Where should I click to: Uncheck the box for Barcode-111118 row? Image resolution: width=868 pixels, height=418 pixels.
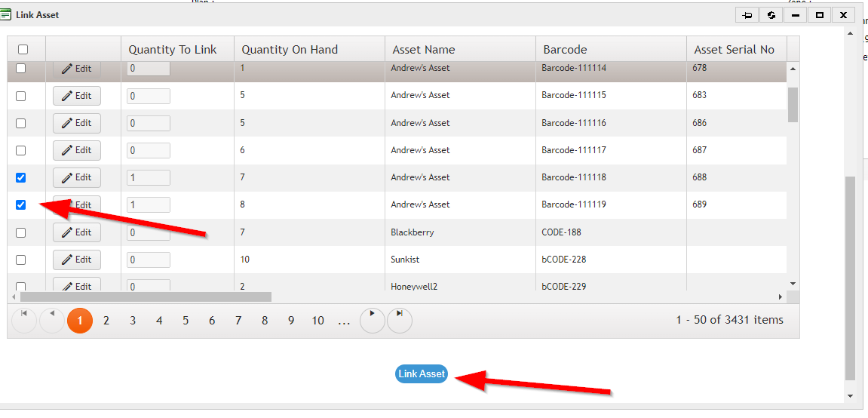[x=20, y=178]
